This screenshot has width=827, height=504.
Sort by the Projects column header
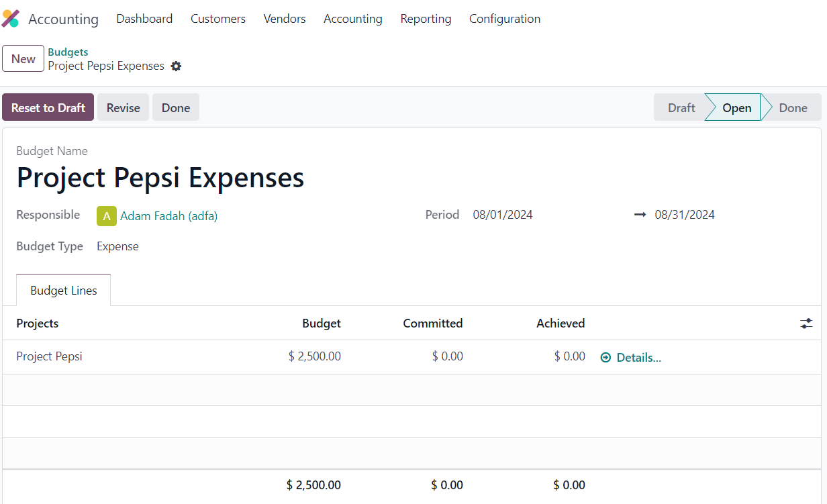[38, 323]
